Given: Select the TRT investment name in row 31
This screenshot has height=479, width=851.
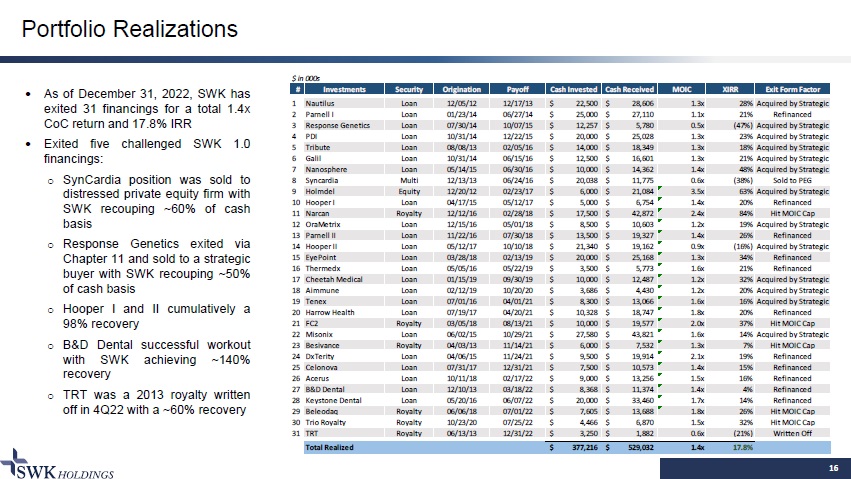Looking at the screenshot, I should pos(311,432).
